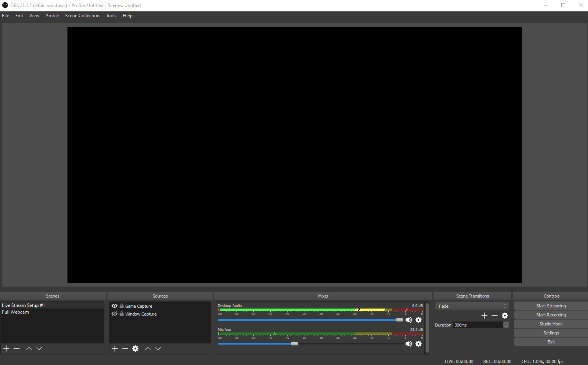Move source up in Sources list
The image size is (588, 365).
pos(148,349)
